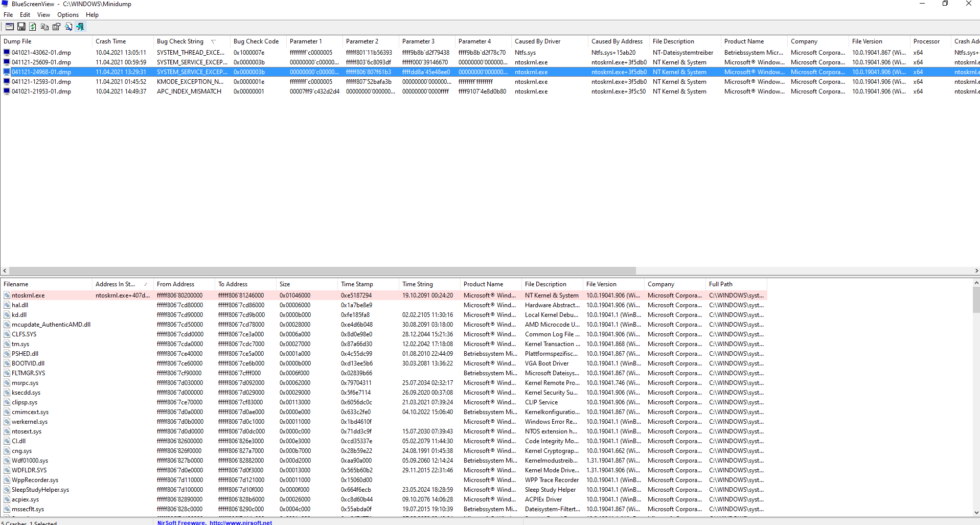Select mcupdate_AuthenticAMD.dll driver row
The image size is (980, 525).
coord(383,325)
